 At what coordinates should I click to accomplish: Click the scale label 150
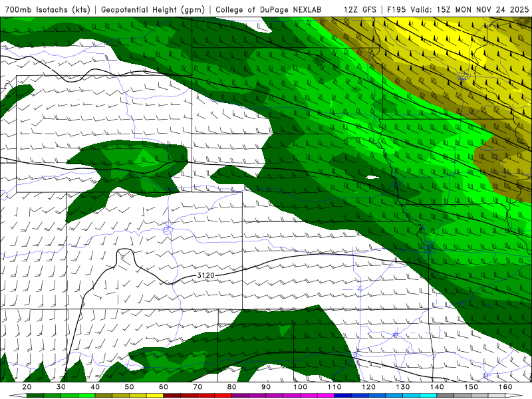471,387
